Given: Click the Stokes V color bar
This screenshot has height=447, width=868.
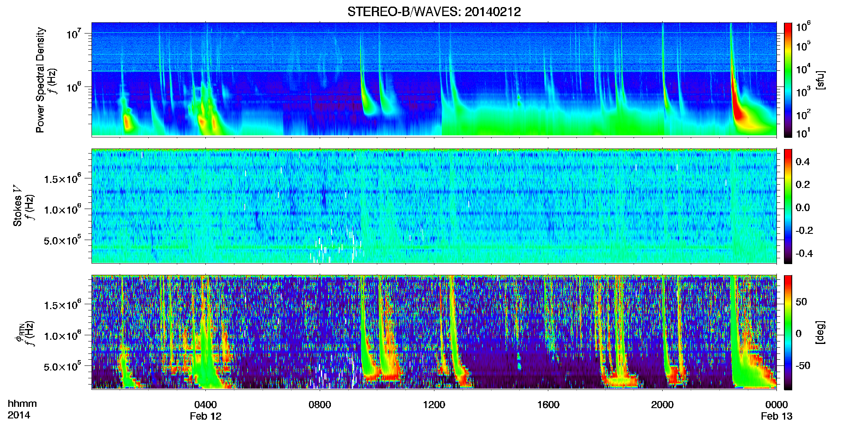Looking at the screenshot, I should tap(788, 206).
